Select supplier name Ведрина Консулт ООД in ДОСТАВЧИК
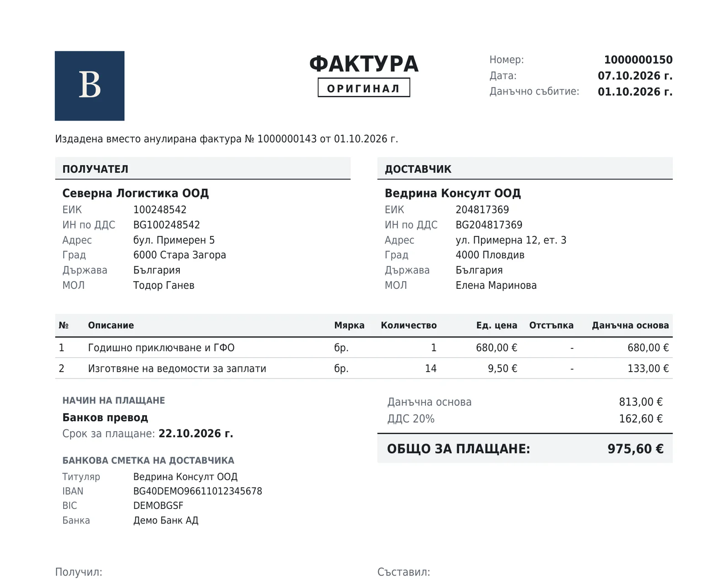The width and height of the screenshot is (728, 580). point(453,193)
